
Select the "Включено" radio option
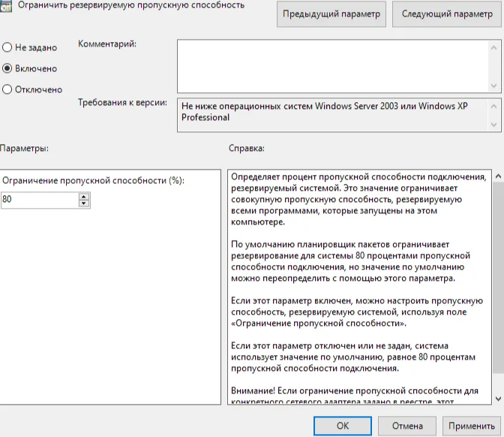pos(7,68)
